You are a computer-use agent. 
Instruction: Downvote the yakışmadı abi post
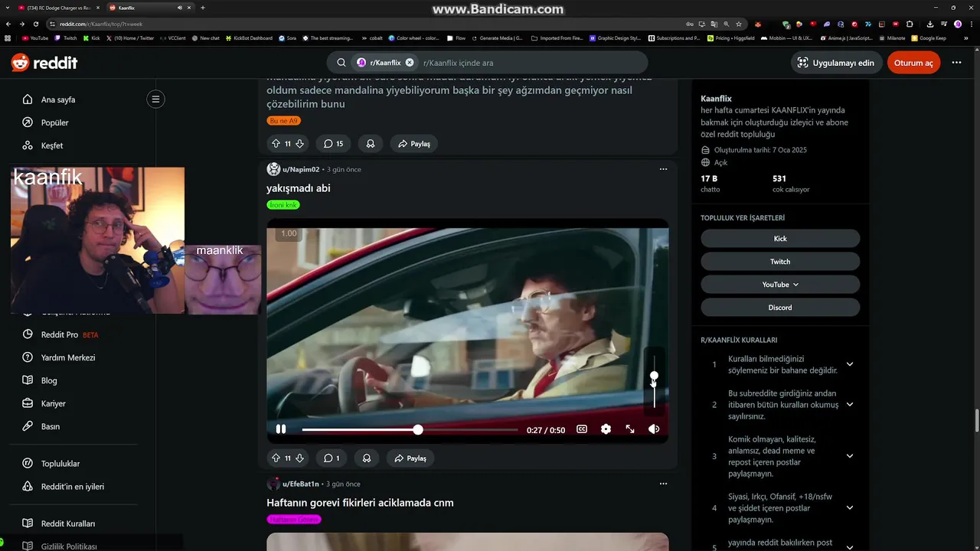299,458
